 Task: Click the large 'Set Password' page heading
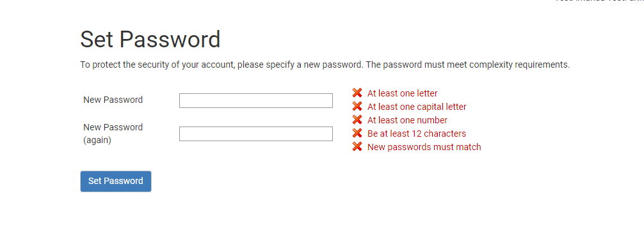[x=150, y=40]
